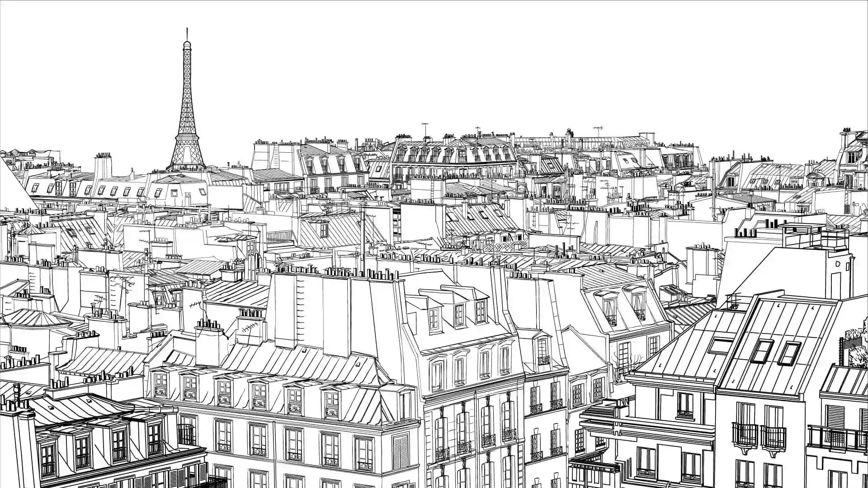Click the balcony railing at the bottom right
Screen dimensions: 868x488
click(837, 437)
